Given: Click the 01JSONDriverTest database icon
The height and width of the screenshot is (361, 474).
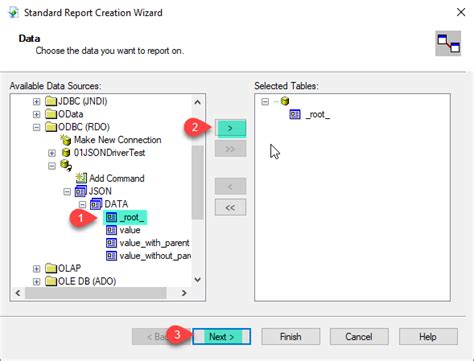Looking at the screenshot, I should pyautogui.click(x=66, y=153).
